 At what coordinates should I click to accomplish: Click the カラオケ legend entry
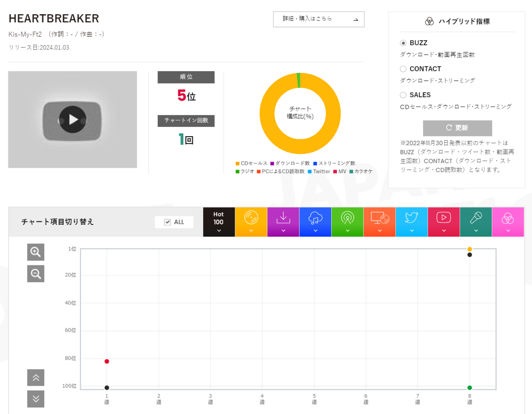click(361, 171)
